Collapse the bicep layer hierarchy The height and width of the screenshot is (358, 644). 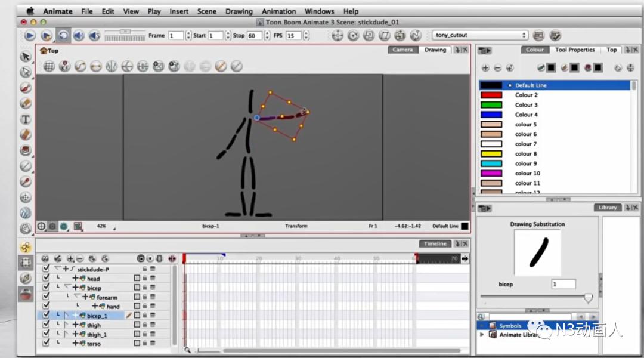(x=67, y=287)
